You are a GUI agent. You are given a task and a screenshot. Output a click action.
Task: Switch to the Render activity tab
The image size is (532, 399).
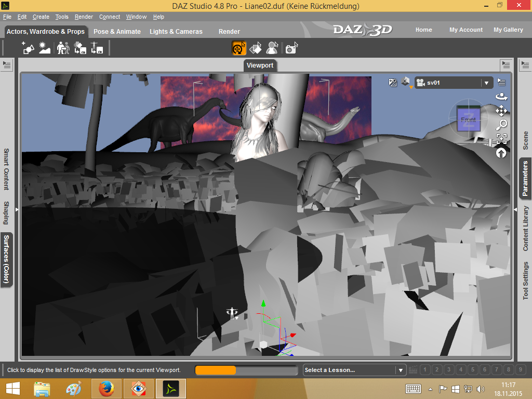229,31
